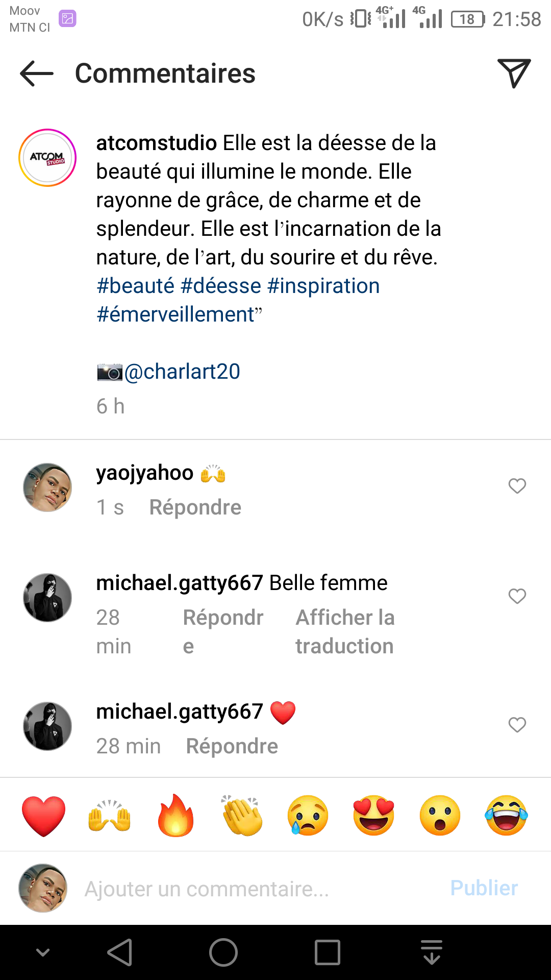Insert the surprised face quick emoji
This screenshot has width=551, height=980.
[x=440, y=815]
